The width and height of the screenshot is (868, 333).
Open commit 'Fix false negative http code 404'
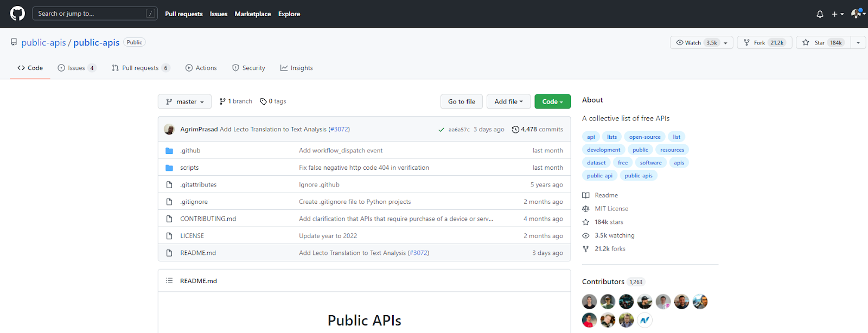(364, 168)
